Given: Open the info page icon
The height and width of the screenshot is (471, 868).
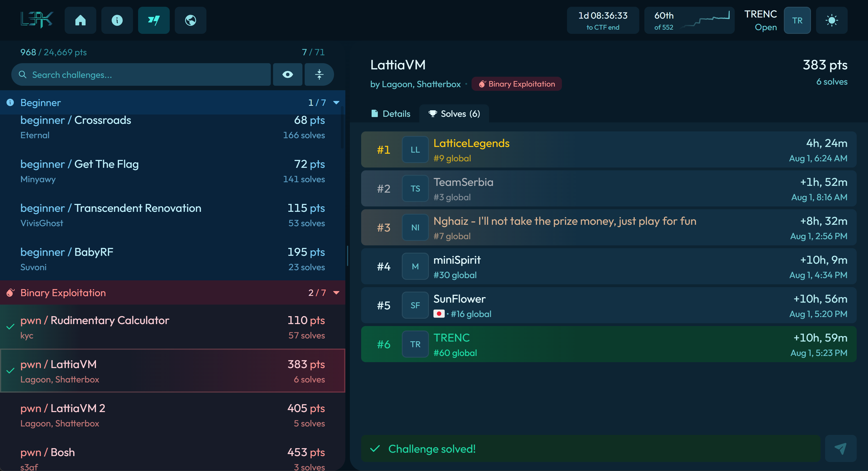Looking at the screenshot, I should click(x=117, y=20).
